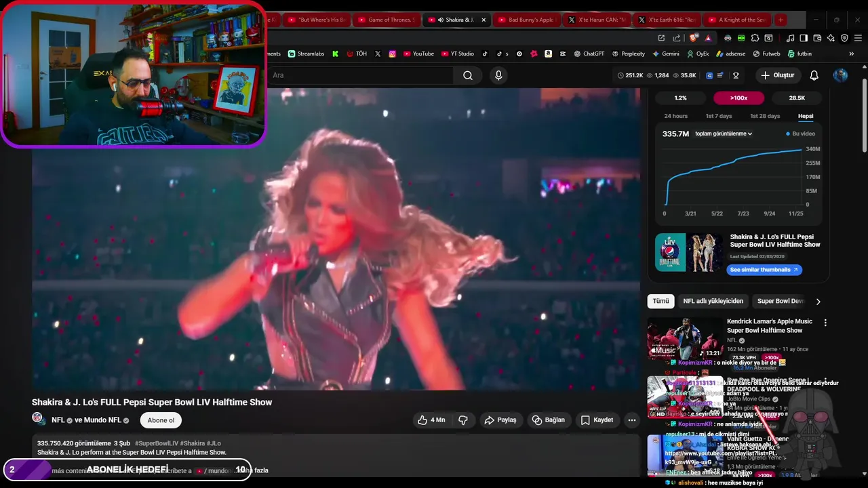This screenshot has width=868, height=488.
Task: Toggle the browser sidebar panel icon
Action: pos(803,38)
